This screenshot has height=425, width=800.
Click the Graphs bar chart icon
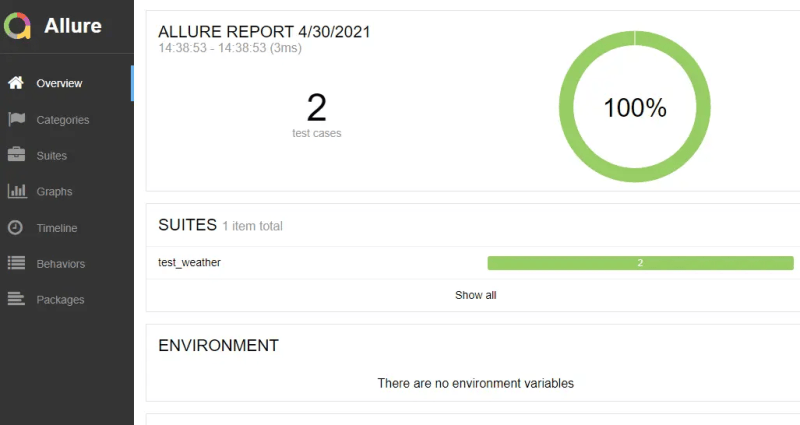pyautogui.click(x=16, y=191)
